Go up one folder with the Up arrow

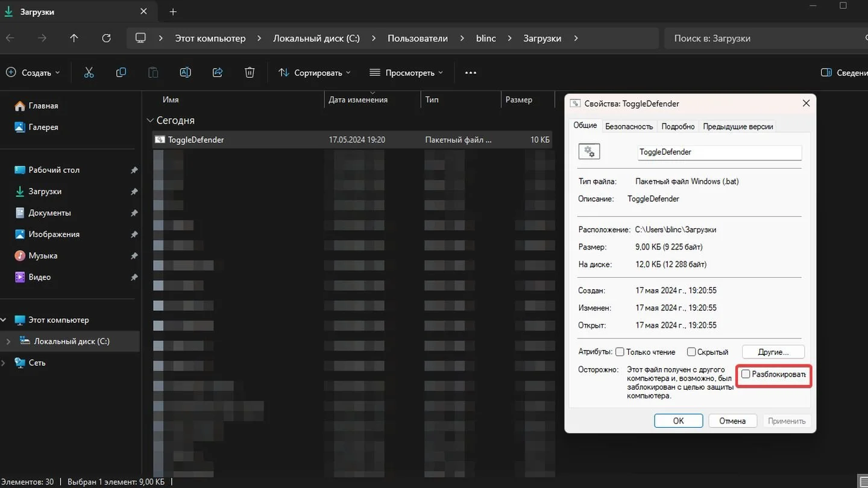(x=74, y=38)
